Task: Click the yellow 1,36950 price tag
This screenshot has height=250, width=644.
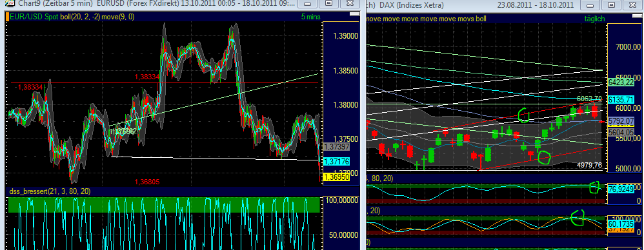Action: tap(337, 177)
